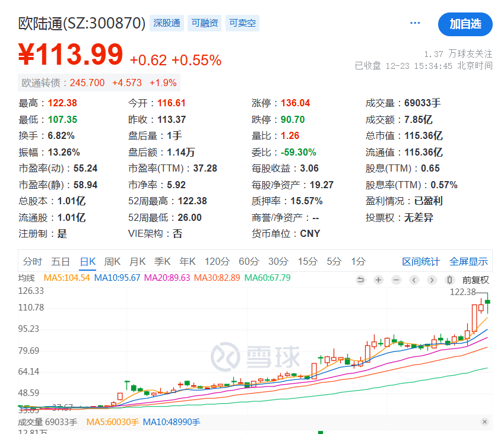Reset the chart with the undo icon
The width and height of the screenshot is (504, 434).
coord(361,279)
